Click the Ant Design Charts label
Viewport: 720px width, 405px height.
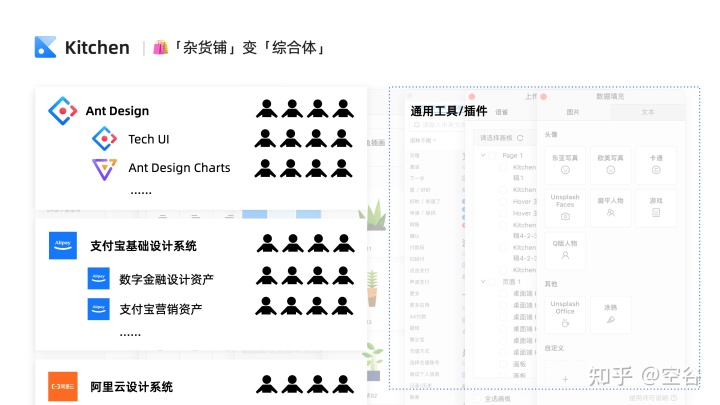tap(179, 168)
